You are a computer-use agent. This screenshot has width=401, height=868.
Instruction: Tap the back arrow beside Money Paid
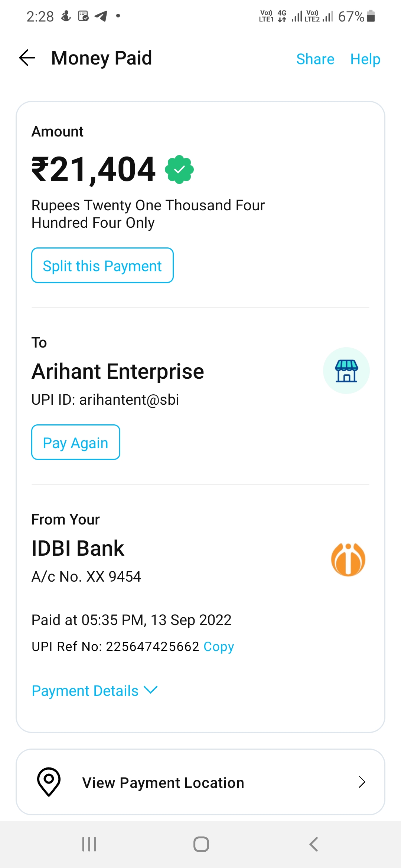(27, 58)
